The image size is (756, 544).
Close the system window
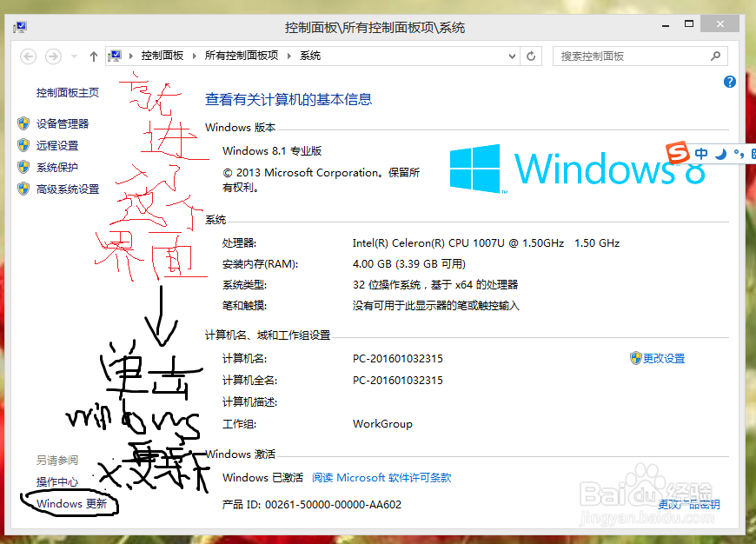point(720,23)
